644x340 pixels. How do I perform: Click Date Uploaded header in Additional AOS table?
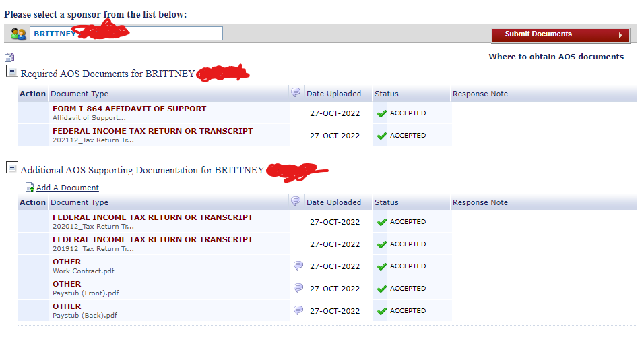[x=333, y=202]
